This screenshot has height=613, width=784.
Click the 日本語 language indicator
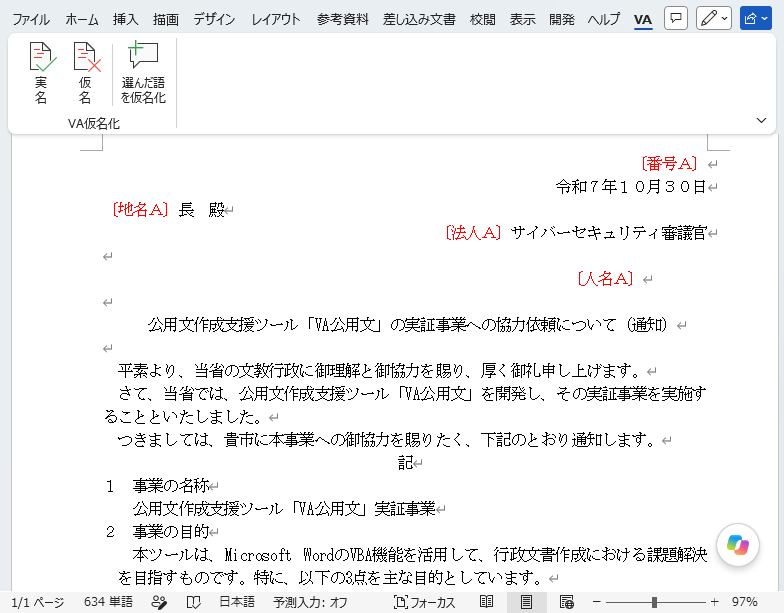point(237,602)
